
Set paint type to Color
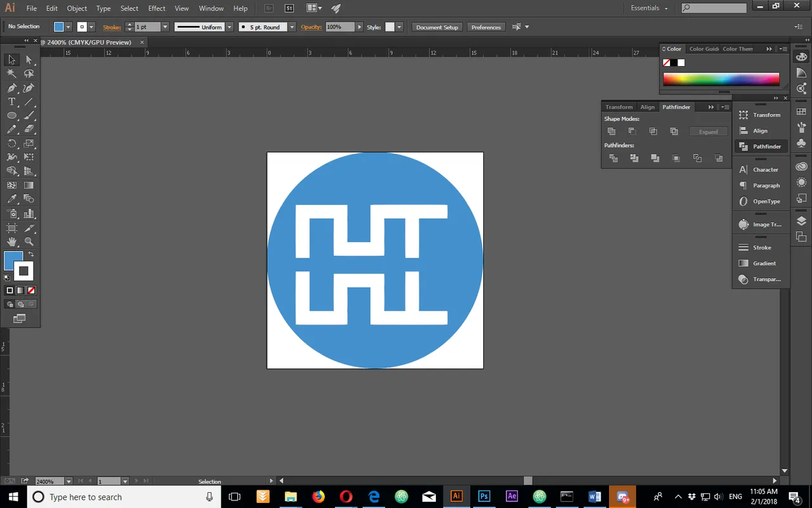click(10, 290)
